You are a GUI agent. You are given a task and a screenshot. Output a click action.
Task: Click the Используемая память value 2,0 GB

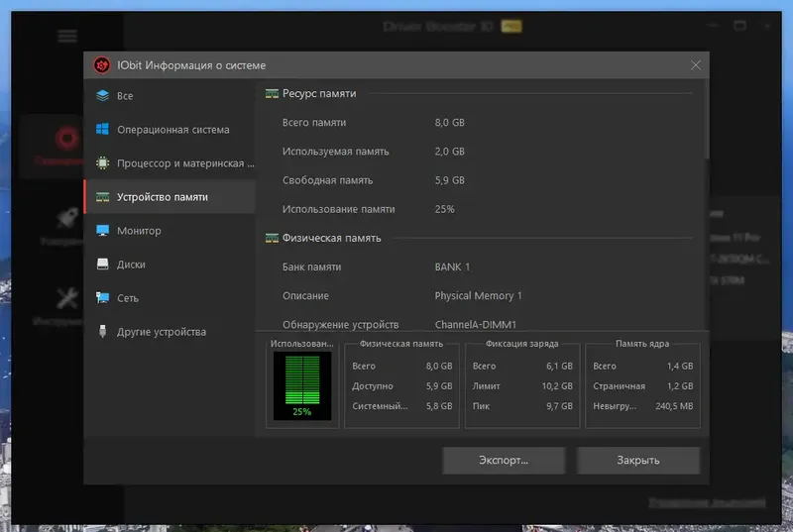coord(450,152)
